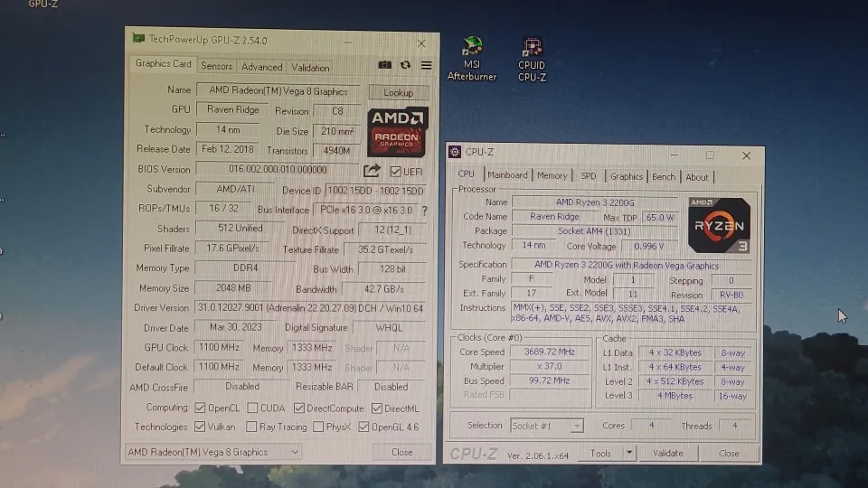
Task: Toggle the OpenCL checkbox
Action: point(200,408)
